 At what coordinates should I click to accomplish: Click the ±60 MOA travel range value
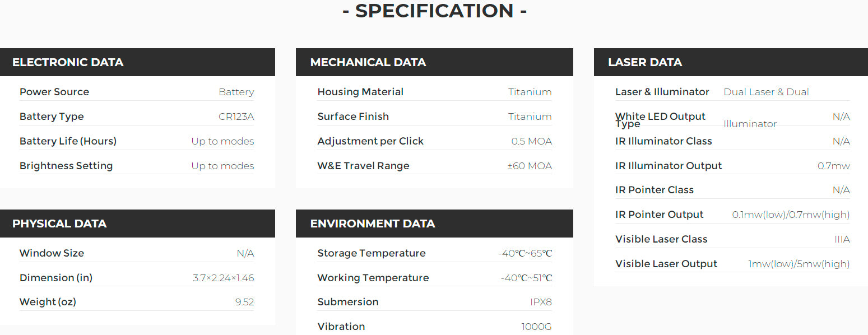[528, 166]
